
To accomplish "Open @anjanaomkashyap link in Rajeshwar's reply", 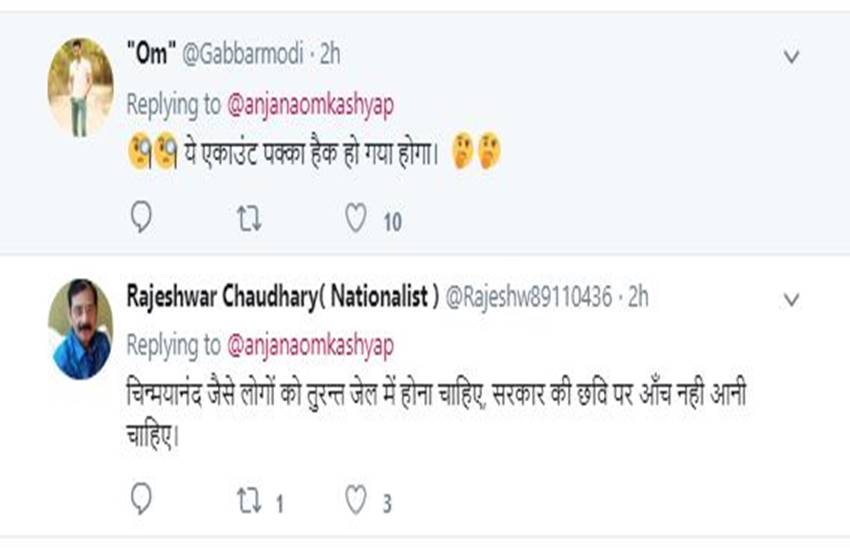I will [x=311, y=345].
